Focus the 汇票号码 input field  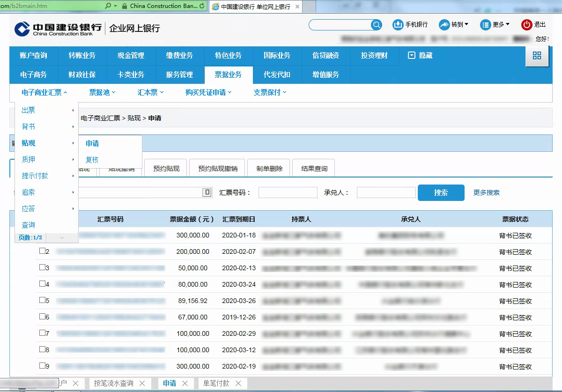click(288, 192)
